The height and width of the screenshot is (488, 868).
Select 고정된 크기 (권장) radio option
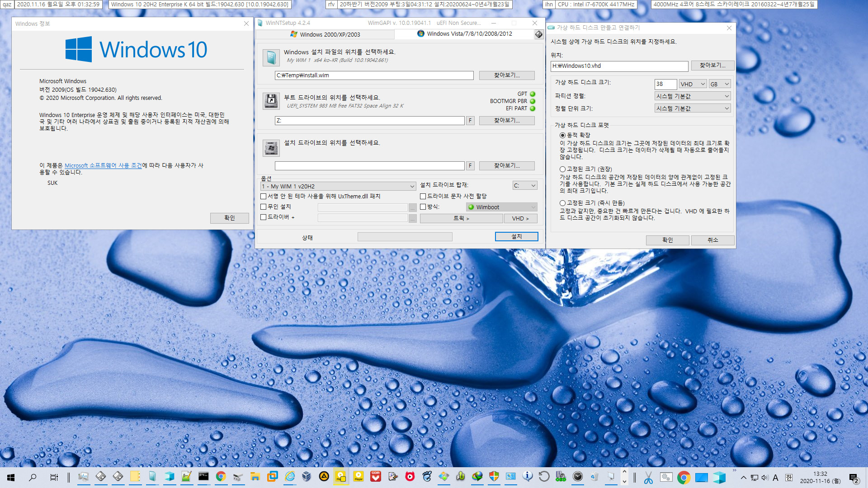562,169
